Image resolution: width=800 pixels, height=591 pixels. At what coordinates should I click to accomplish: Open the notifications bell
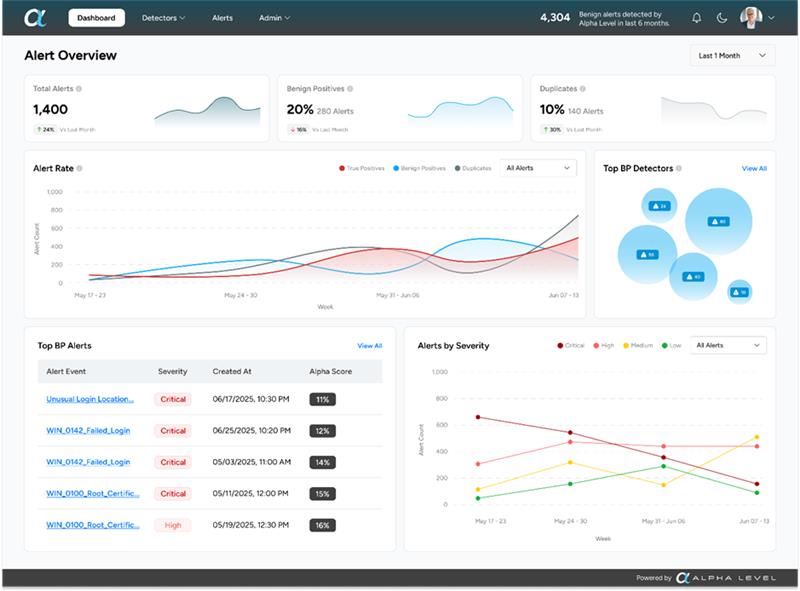[x=697, y=18]
